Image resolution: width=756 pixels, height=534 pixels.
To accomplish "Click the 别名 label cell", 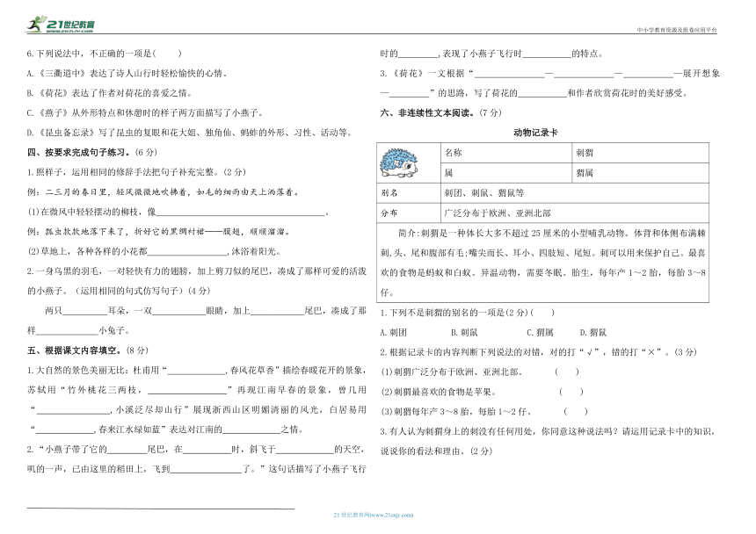I will point(409,193).
